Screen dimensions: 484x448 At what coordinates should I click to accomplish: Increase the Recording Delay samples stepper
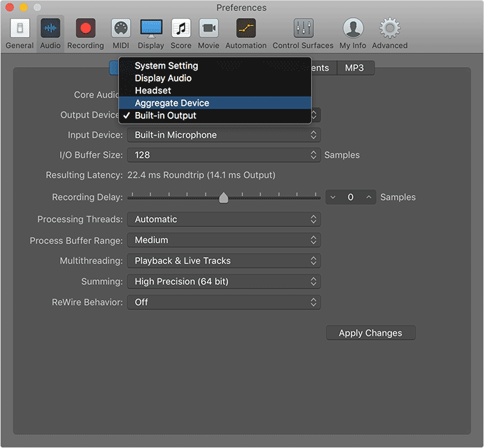click(369, 197)
